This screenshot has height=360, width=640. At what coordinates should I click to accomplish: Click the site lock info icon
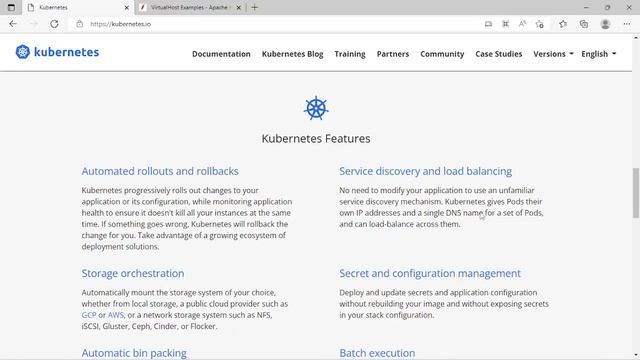[80, 24]
